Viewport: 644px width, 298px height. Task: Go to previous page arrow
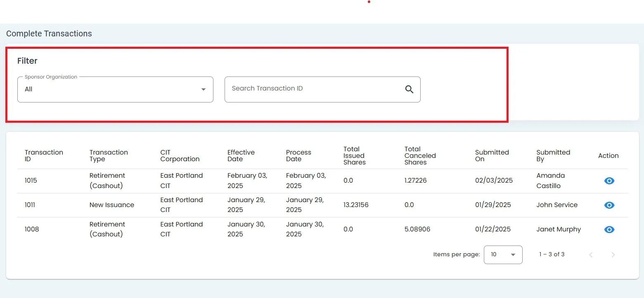click(x=591, y=255)
